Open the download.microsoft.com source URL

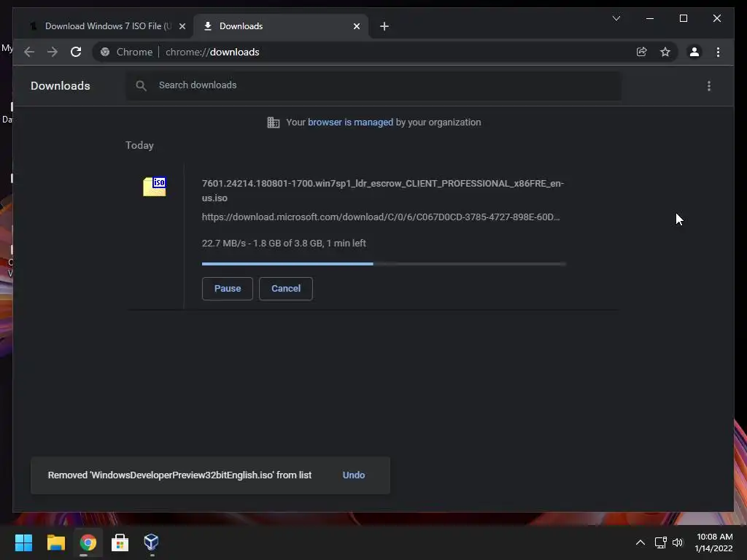pos(381,217)
